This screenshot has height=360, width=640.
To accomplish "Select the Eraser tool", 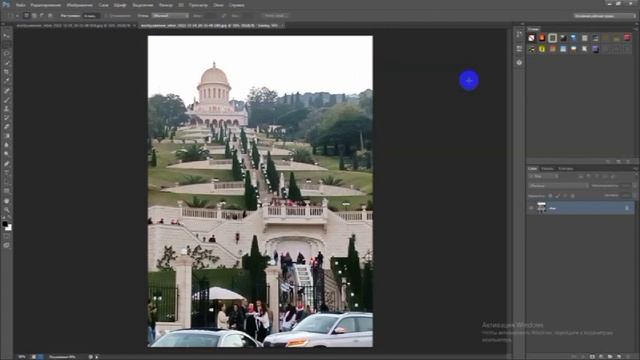I will [x=6, y=127].
